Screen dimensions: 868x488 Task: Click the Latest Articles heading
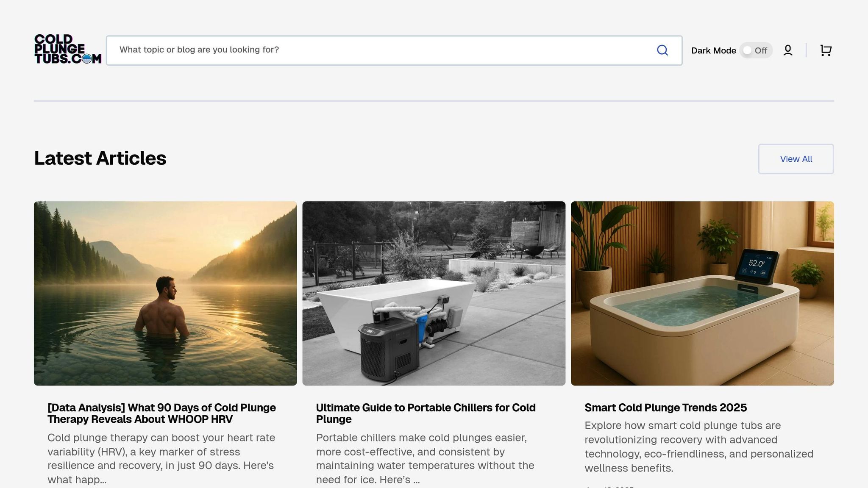click(x=100, y=158)
